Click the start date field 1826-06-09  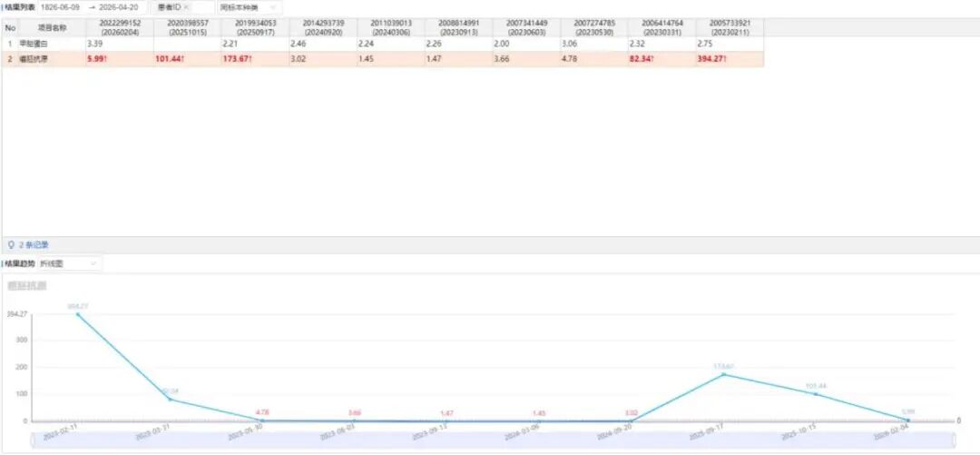(60, 7)
